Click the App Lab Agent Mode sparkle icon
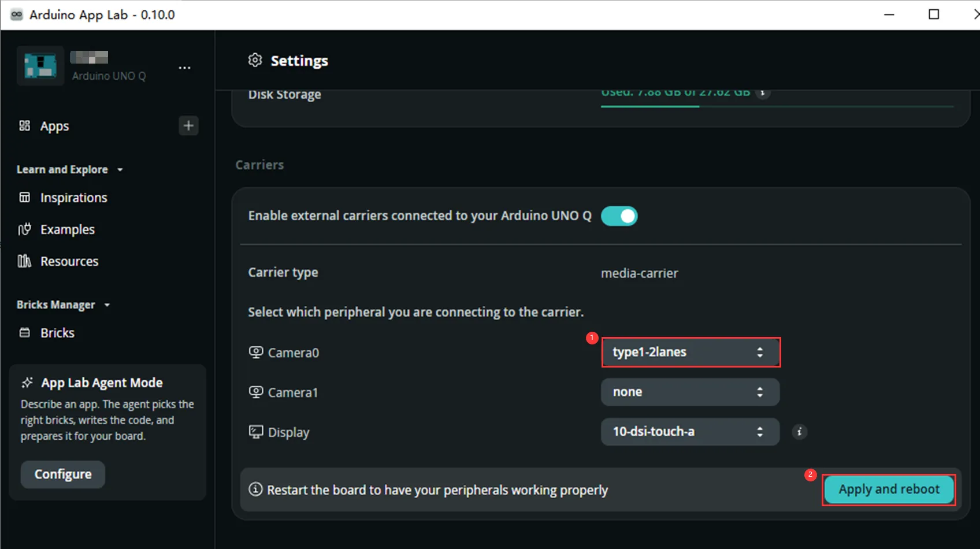 [x=27, y=383]
